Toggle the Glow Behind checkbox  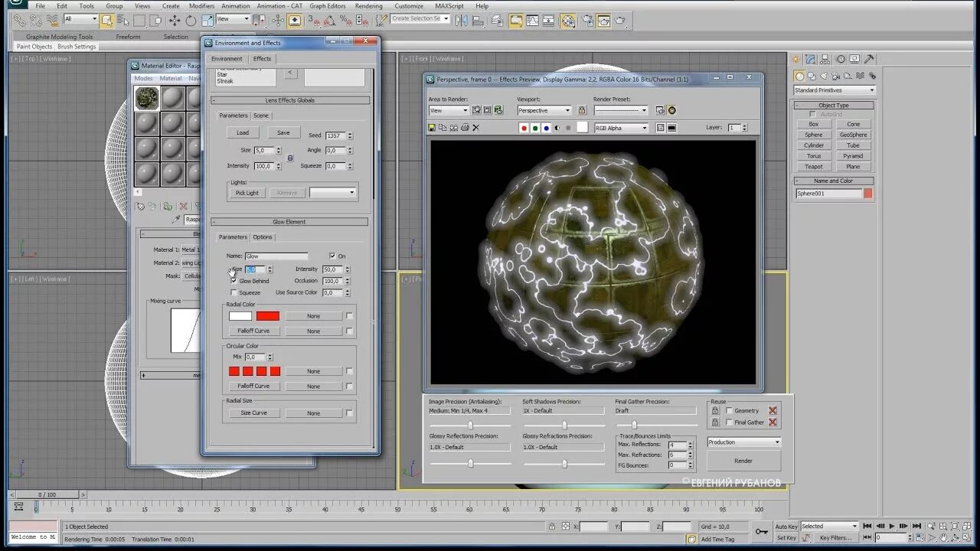point(234,281)
